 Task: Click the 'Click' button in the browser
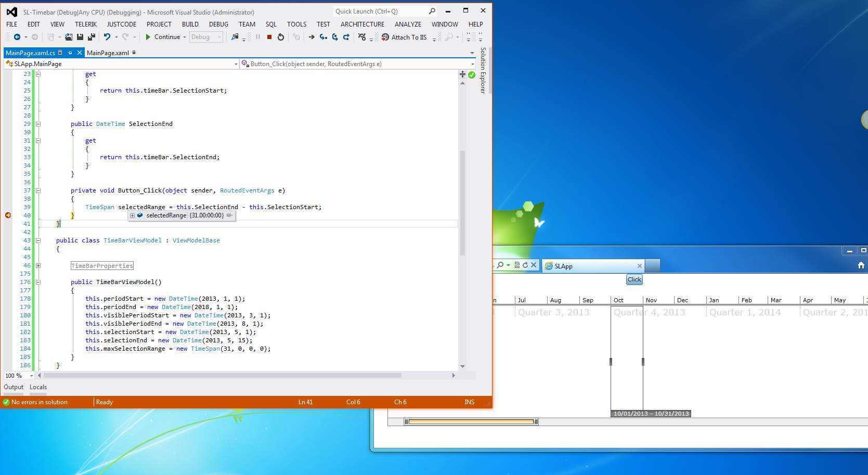point(634,279)
